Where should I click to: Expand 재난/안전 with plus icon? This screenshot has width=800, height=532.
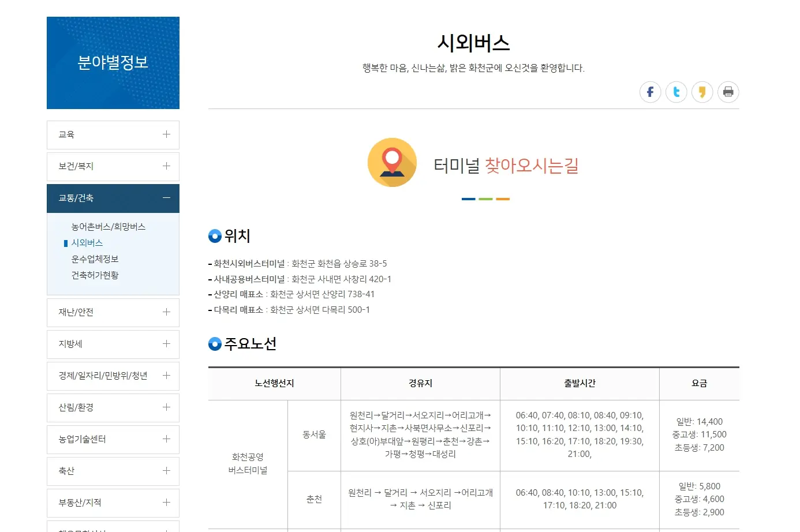pos(166,312)
